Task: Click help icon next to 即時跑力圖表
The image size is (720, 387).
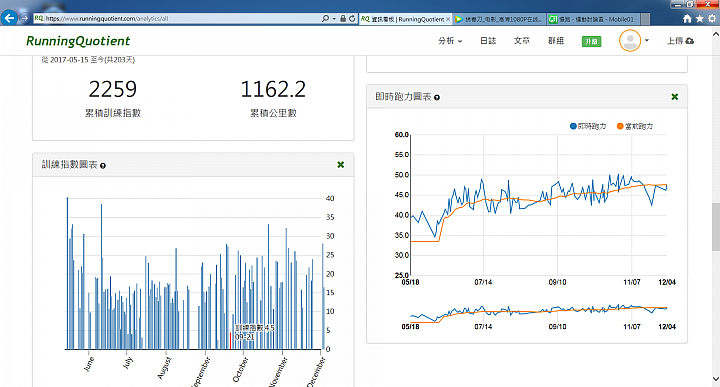Action: [x=437, y=98]
